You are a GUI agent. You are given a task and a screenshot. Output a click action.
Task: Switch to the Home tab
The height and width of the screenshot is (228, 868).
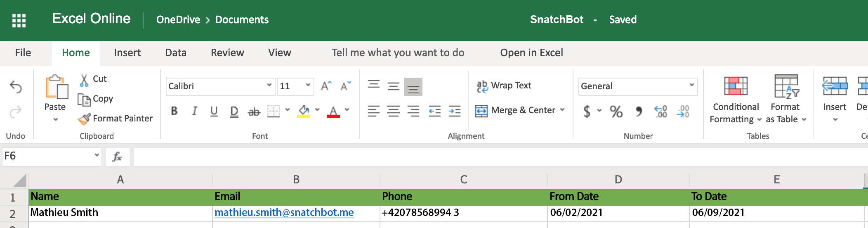76,53
